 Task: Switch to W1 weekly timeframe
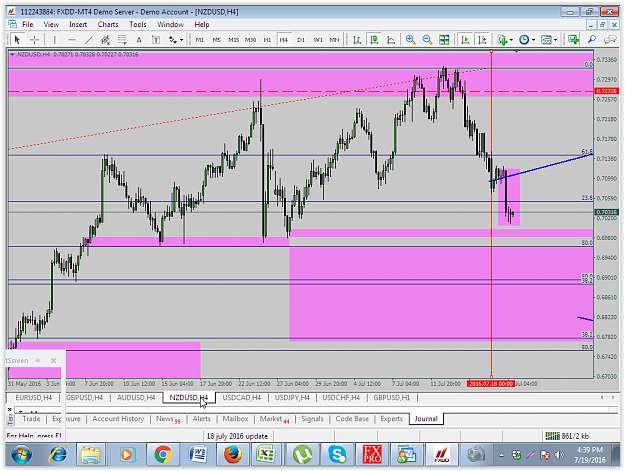point(318,39)
